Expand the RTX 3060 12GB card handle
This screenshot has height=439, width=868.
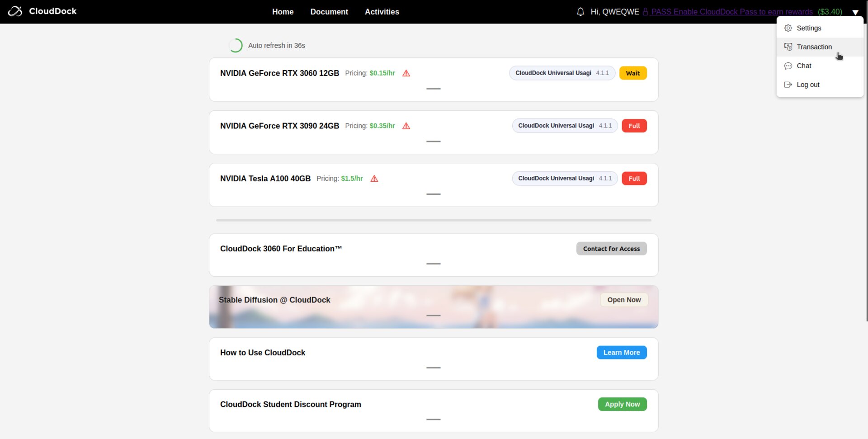(433, 89)
